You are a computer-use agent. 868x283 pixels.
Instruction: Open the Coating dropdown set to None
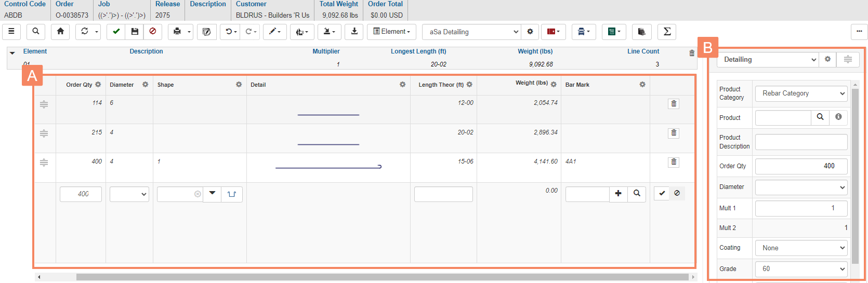[801, 248]
